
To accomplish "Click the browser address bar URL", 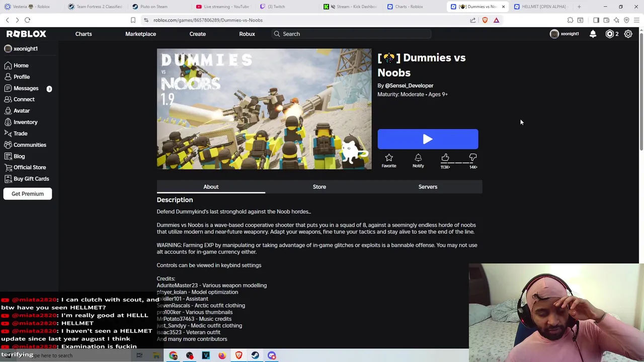I will pos(208,20).
